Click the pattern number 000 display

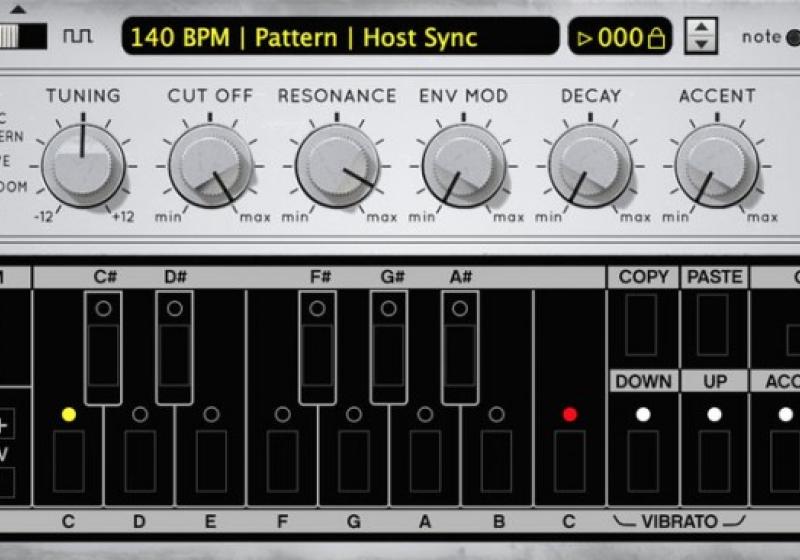[x=620, y=37]
